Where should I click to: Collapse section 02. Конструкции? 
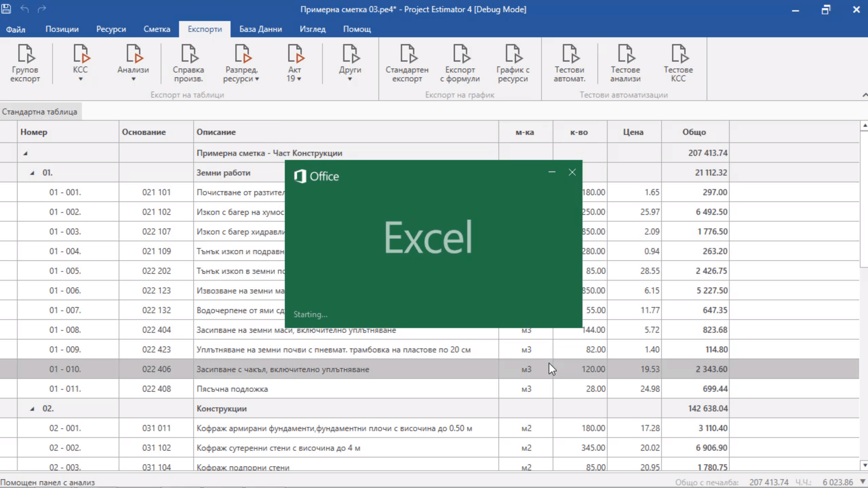pyautogui.click(x=32, y=409)
